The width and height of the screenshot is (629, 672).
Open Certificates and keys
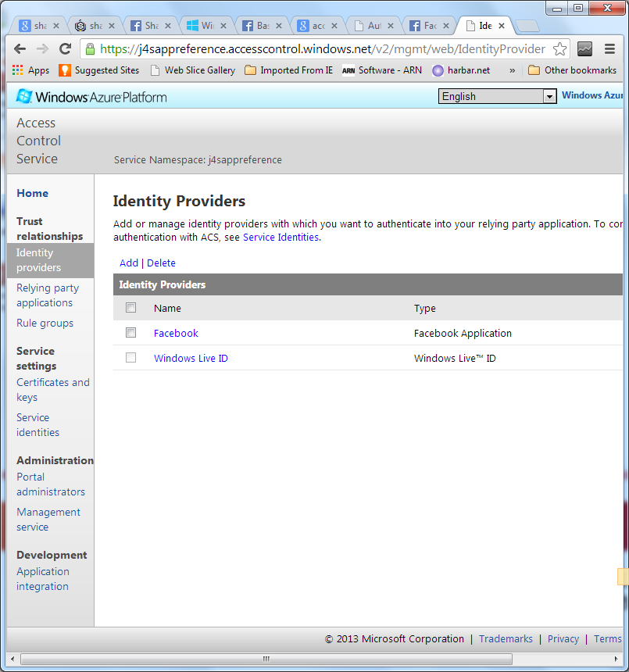tap(52, 390)
